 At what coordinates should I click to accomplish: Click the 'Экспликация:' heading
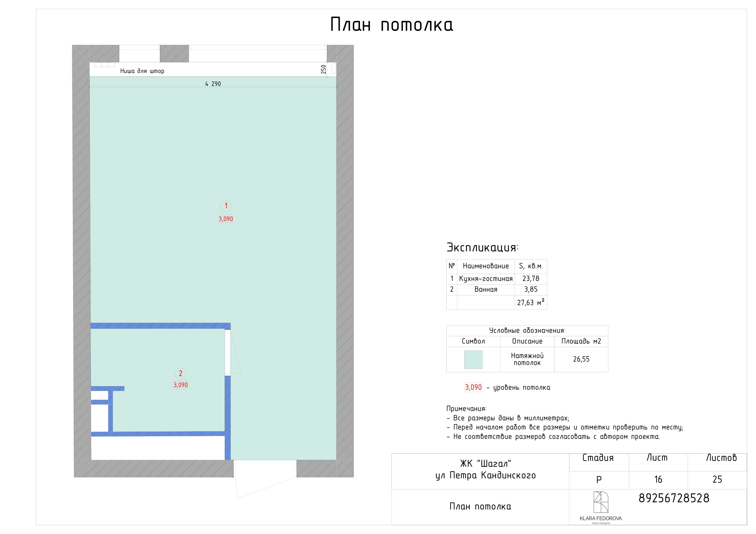482,247
